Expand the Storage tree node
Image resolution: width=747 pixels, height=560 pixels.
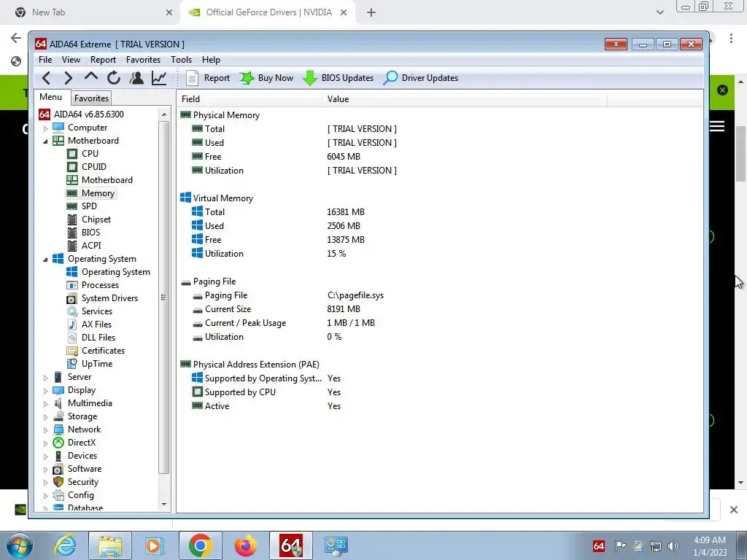[46, 417]
